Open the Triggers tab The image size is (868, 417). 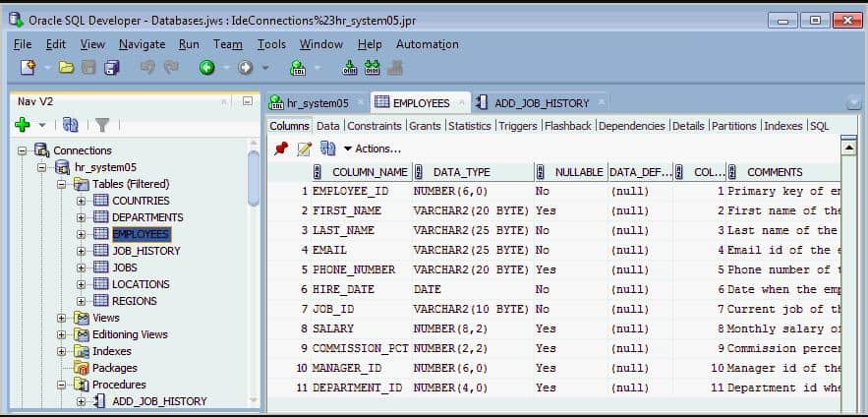click(518, 126)
